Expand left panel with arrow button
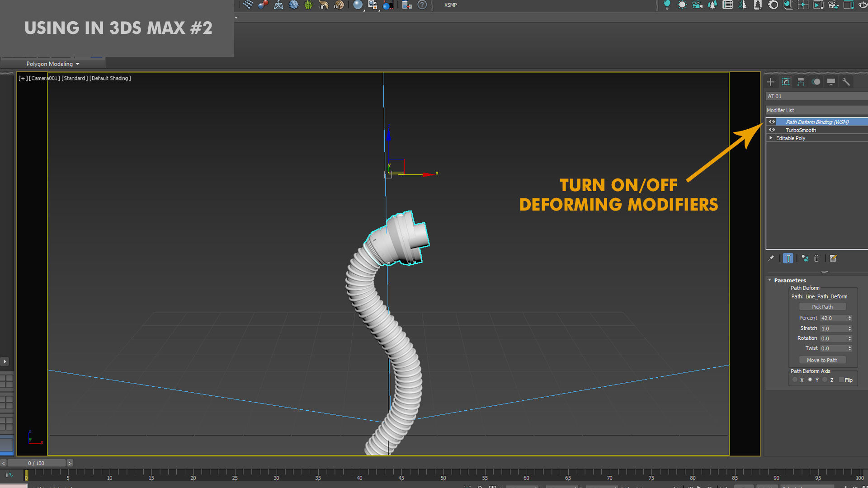 click(5, 361)
